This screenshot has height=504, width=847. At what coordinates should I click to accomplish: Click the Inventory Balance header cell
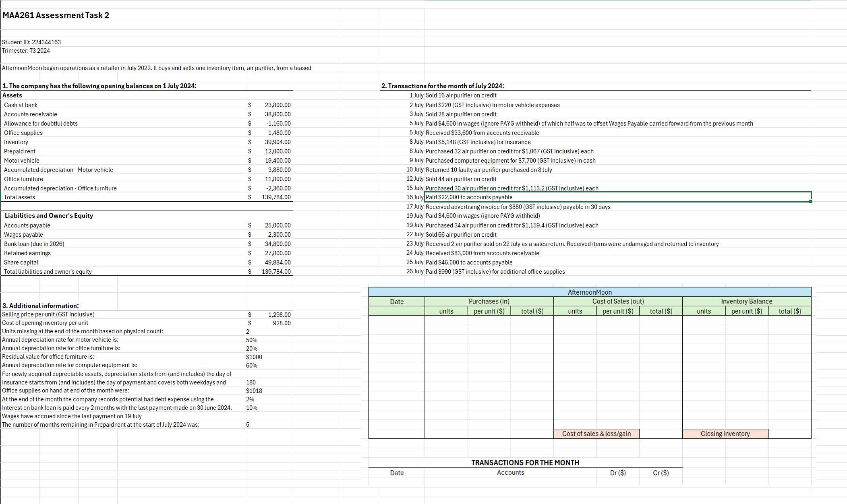click(746, 302)
